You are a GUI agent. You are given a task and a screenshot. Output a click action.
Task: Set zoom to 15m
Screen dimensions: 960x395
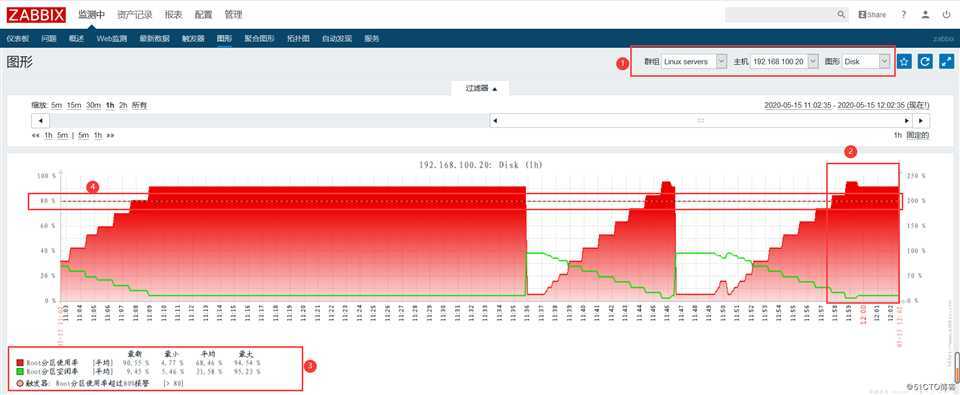[x=74, y=105]
